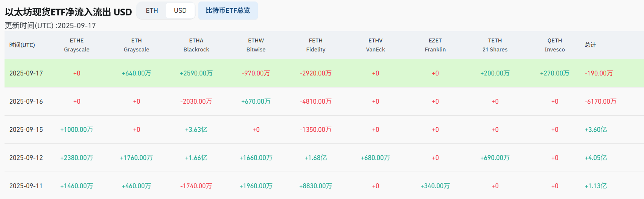644x199 pixels.
Task: Click the ETHV VanEck column header
Action: pos(375,45)
